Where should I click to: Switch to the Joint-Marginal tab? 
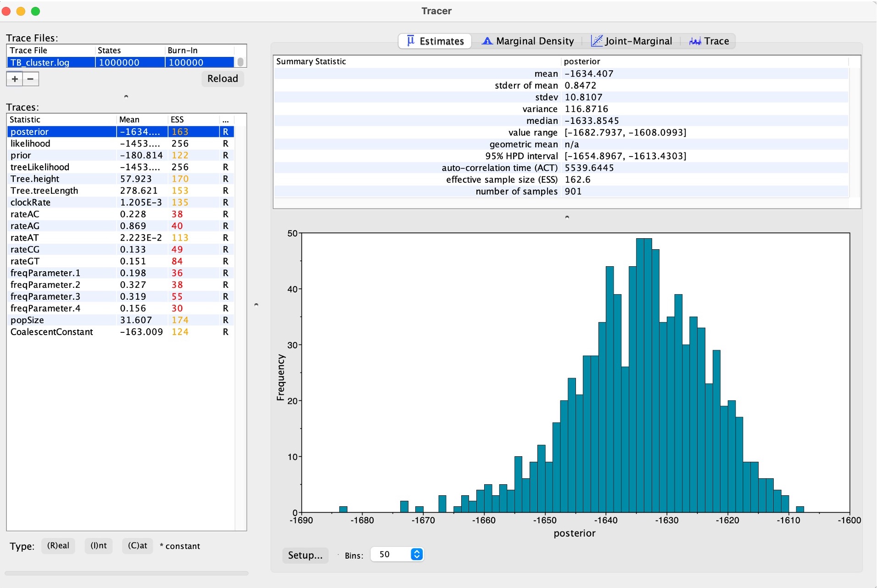[x=638, y=41]
